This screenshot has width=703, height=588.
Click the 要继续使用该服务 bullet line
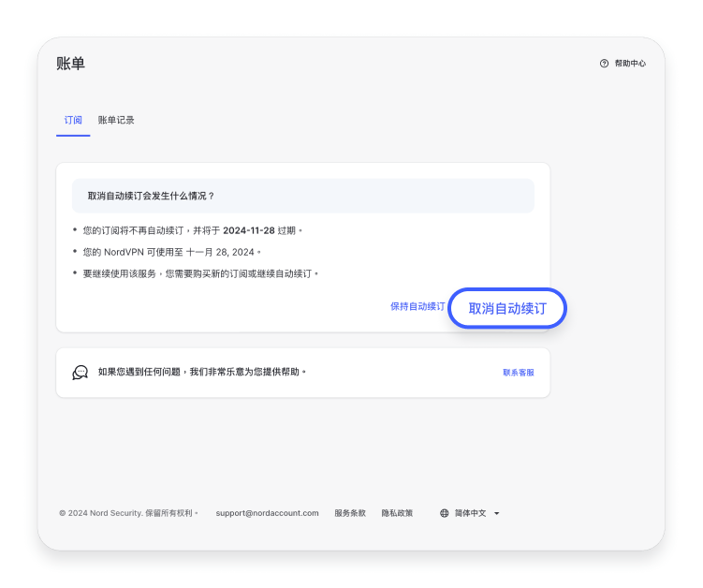click(x=200, y=273)
